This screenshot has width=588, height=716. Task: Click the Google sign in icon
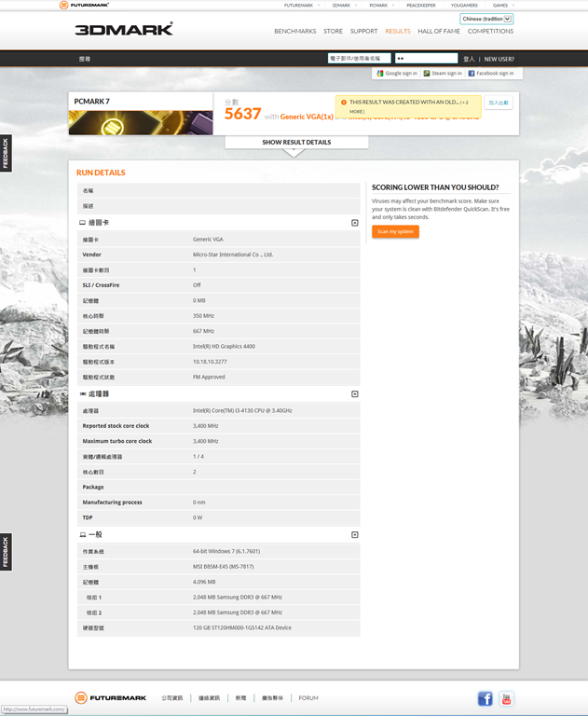(380, 73)
